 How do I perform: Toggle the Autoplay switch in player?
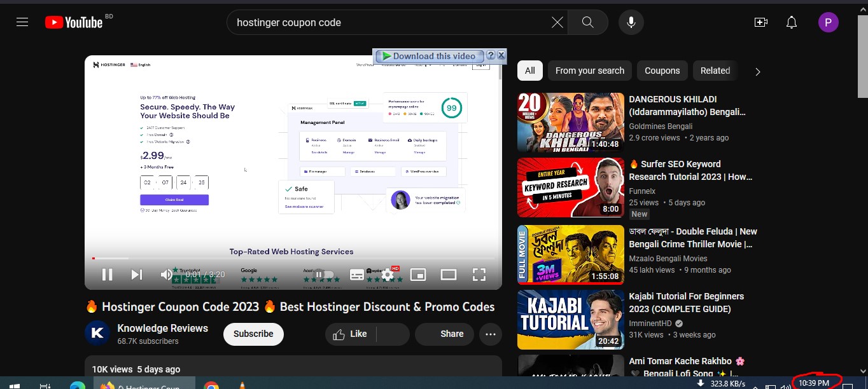325,275
